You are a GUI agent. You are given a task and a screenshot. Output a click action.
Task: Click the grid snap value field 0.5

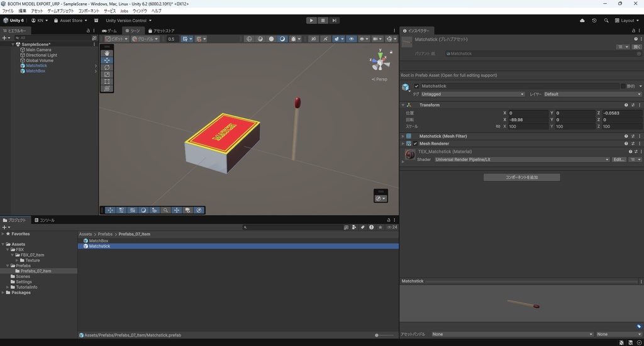pyautogui.click(x=172, y=39)
